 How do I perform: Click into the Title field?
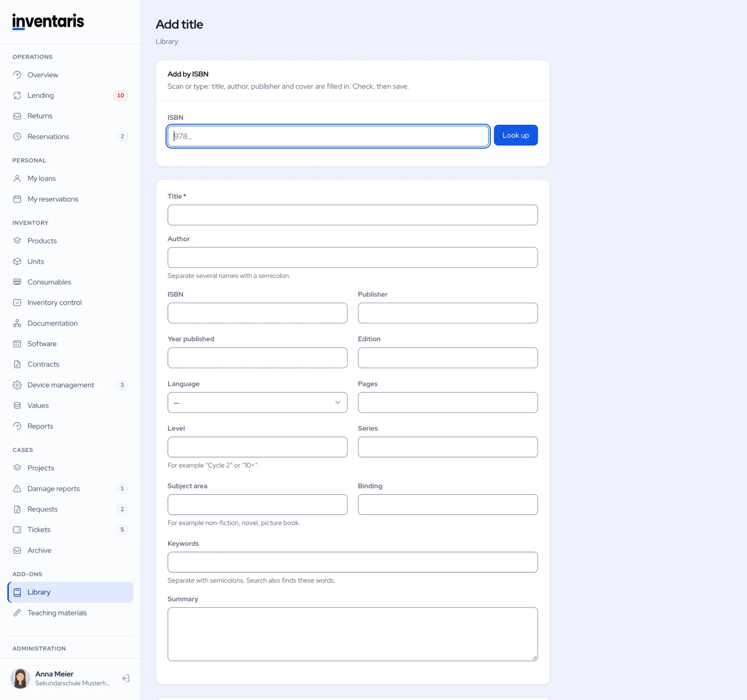point(352,215)
